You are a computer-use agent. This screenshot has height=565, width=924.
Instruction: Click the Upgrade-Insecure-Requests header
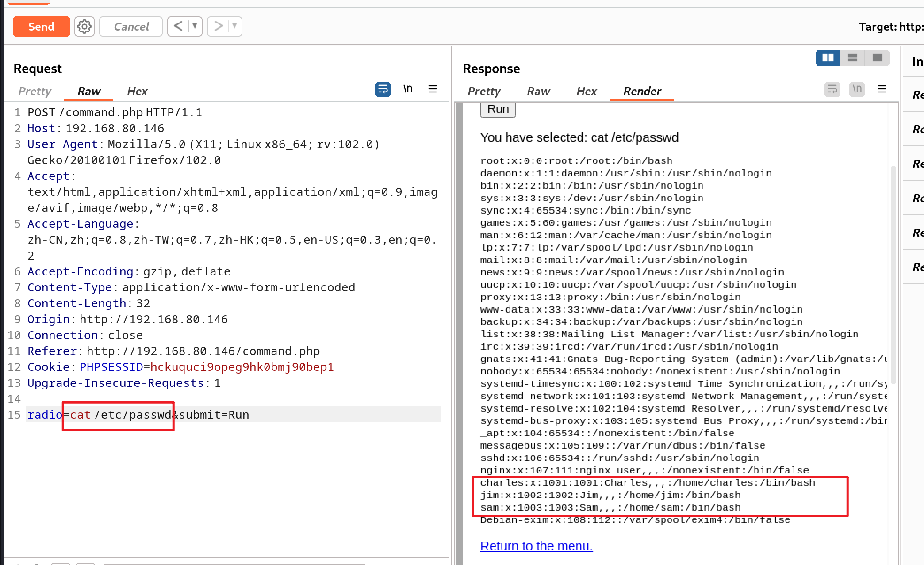pos(124,383)
